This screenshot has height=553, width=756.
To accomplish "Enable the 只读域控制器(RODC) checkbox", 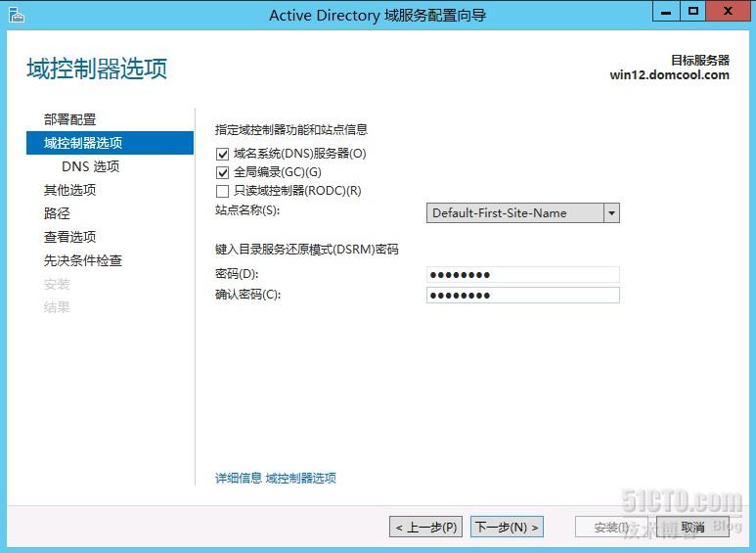I will click(x=222, y=191).
